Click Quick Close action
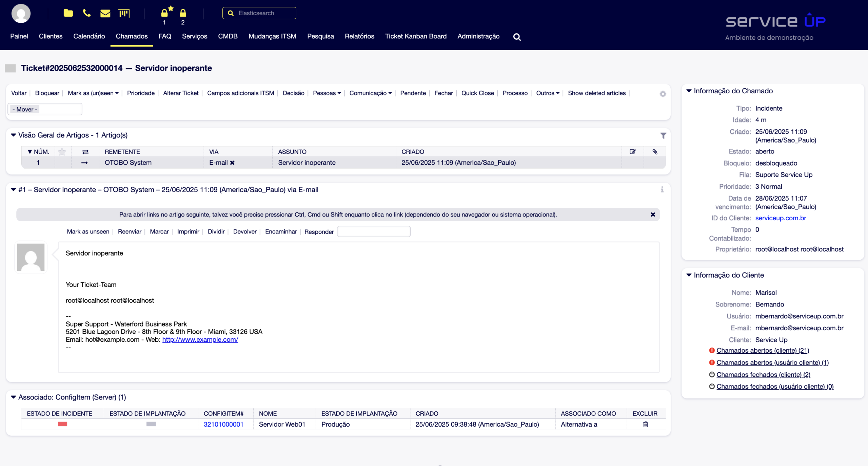This screenshot has height=466, width=868. 477,93
